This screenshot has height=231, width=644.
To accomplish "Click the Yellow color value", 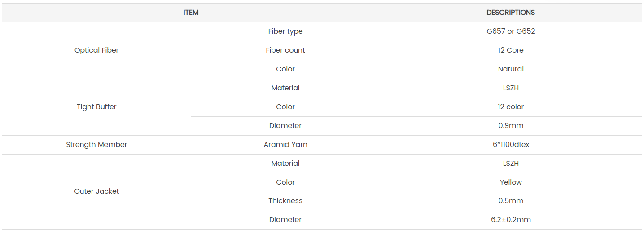I will click(511, 182).
